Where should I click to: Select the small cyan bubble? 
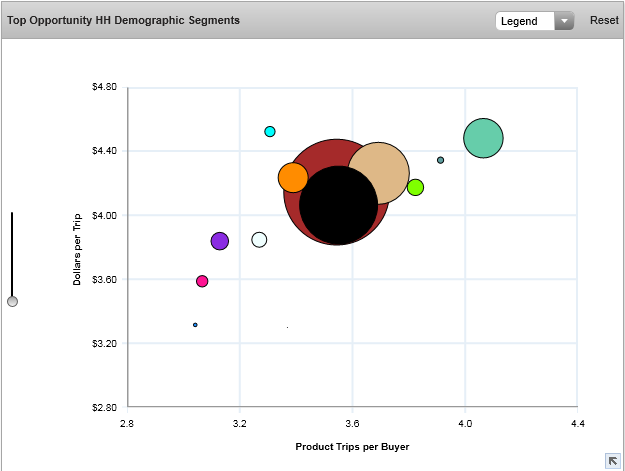270,132
